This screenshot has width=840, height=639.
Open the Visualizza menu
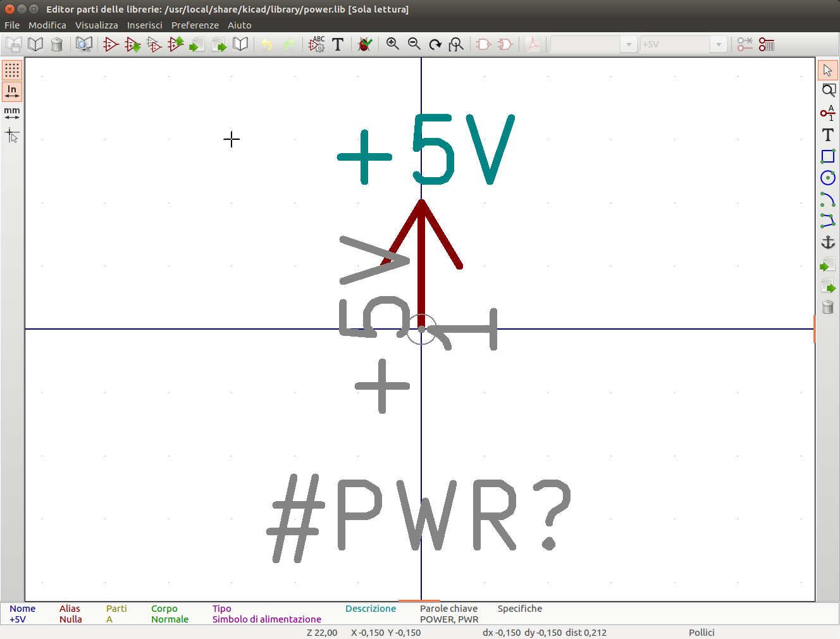click(x=96, y=25)
